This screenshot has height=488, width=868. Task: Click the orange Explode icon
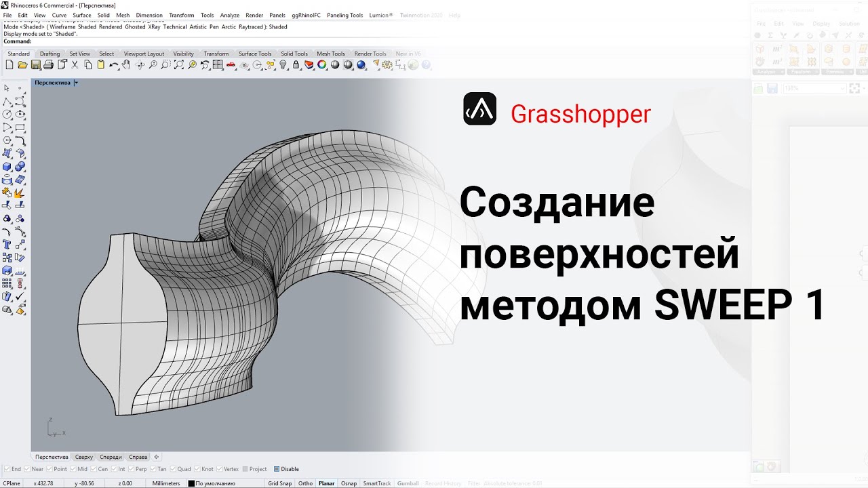pos(20,192)
